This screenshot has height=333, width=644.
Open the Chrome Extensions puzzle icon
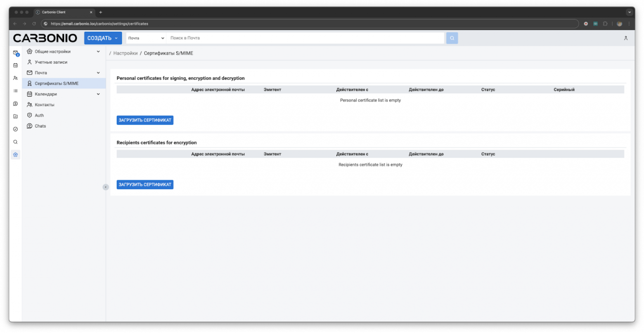click(605, 24)
